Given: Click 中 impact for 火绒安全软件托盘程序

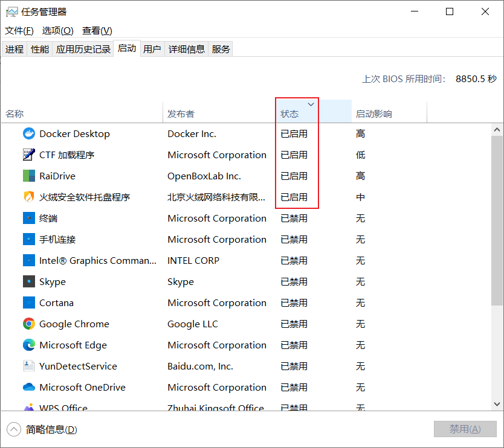Looking at the screenshot, I should [360, 197].
